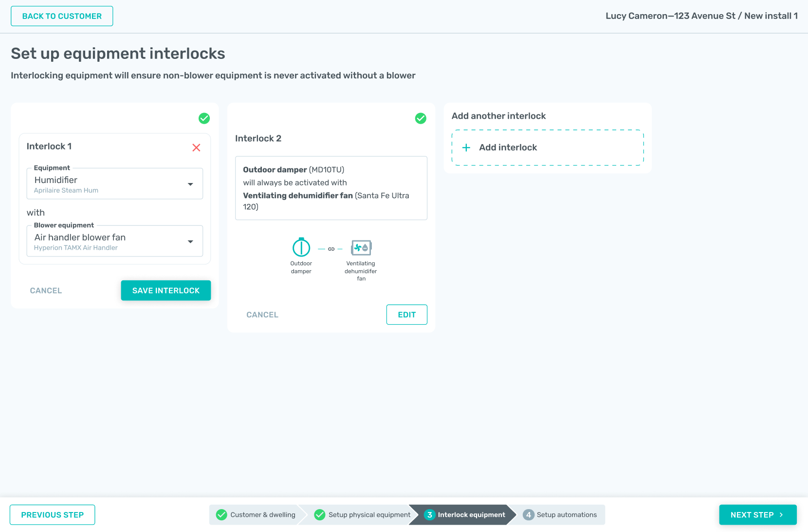Open the Blower equipment dropdown

(115, 241)
